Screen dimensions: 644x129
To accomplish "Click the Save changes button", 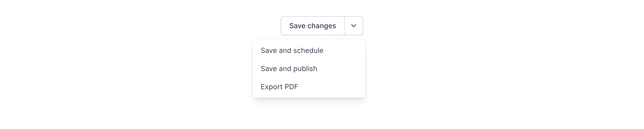I will coord(312,26).
